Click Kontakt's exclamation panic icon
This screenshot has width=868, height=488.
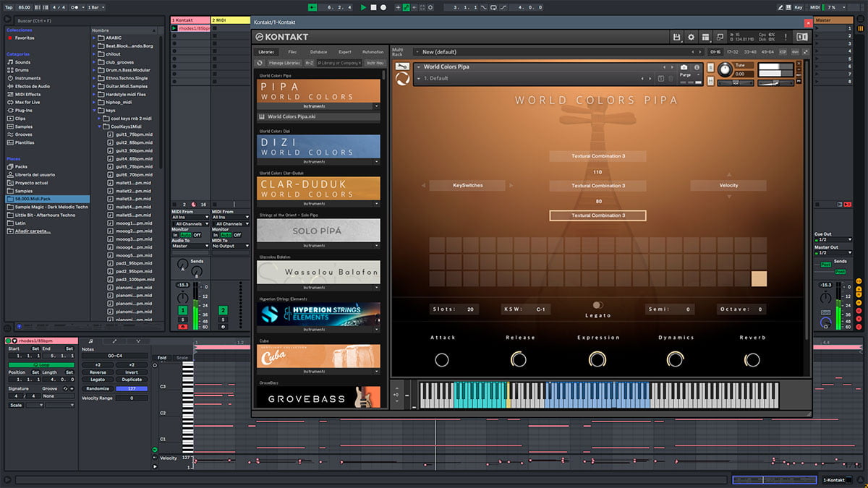[786, 37]
